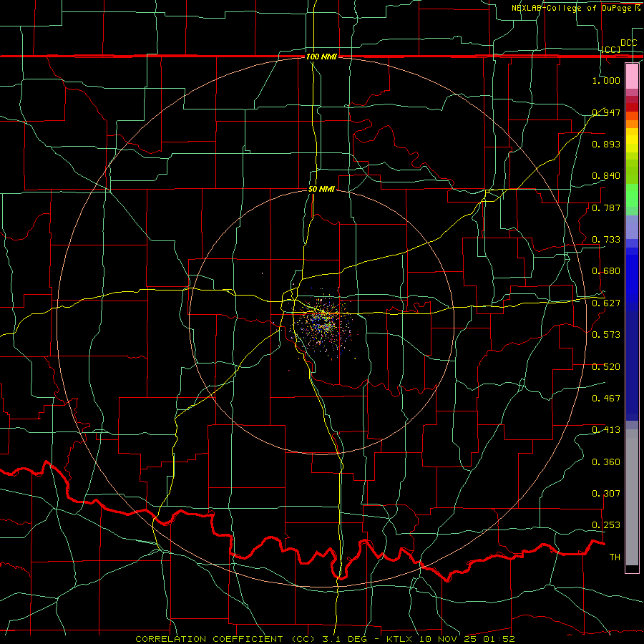Click the 100 NMI range ring label
This screenshot has width=644, height=644.
[x=321, y=57]
